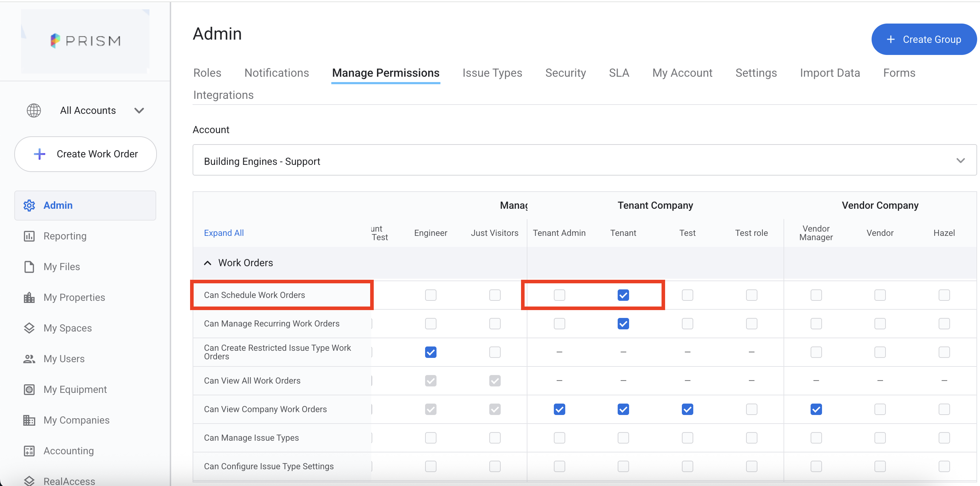Click the All Accounts globe icon
This screenshot has height=486, width=980.
(x=34, y=110)
